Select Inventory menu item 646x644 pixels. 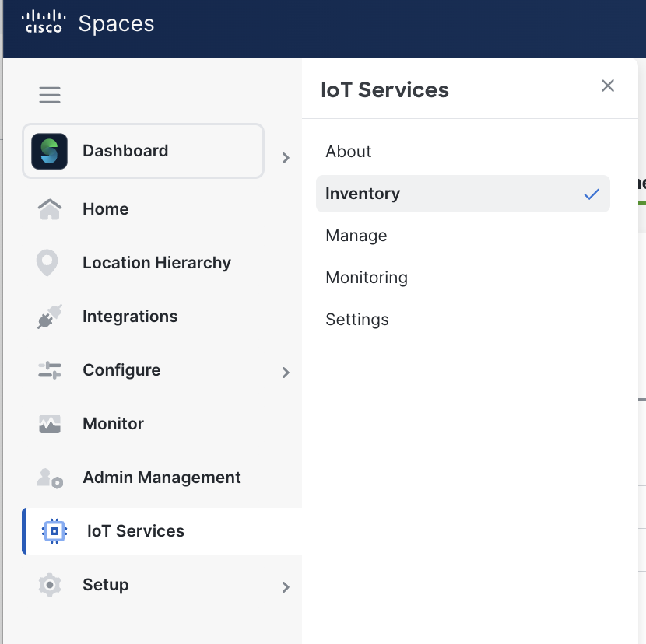click(462, 194)
